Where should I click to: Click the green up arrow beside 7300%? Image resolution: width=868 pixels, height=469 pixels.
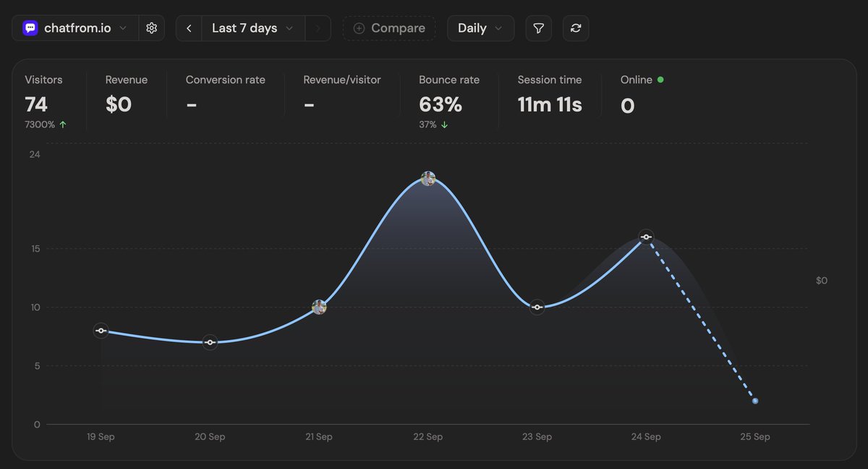(x=63, y=124)
